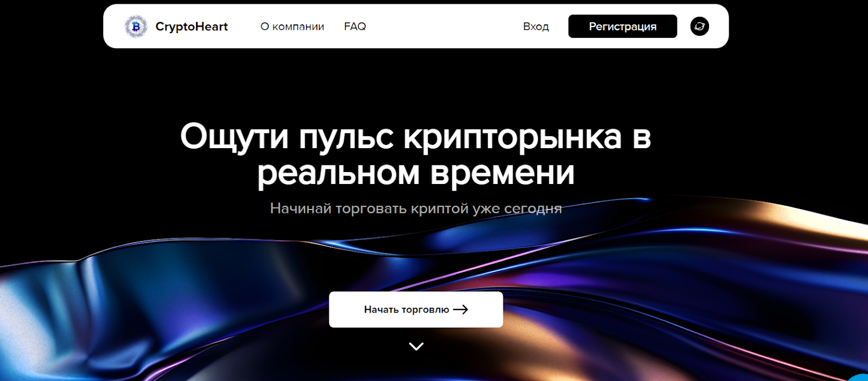The height and width of the screenshot is (381, 868).
Task: Click the Вход login link
Action: pyautogui.click(x=536, y=27)
